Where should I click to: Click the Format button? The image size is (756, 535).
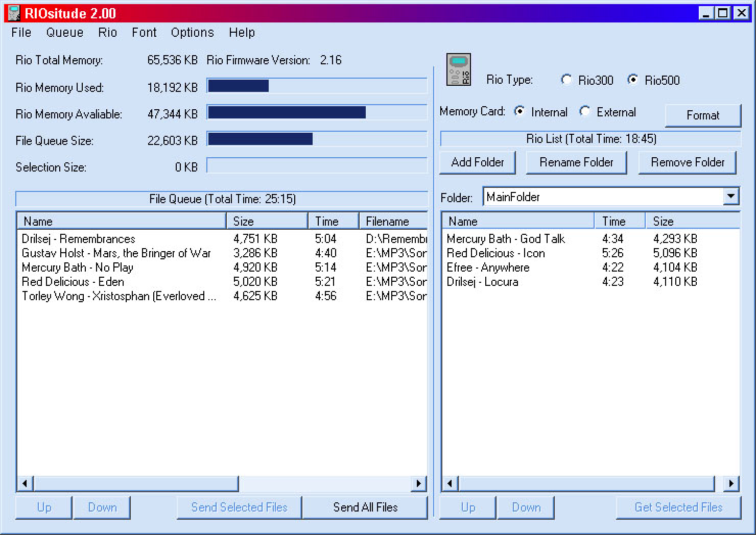point(703,115)
